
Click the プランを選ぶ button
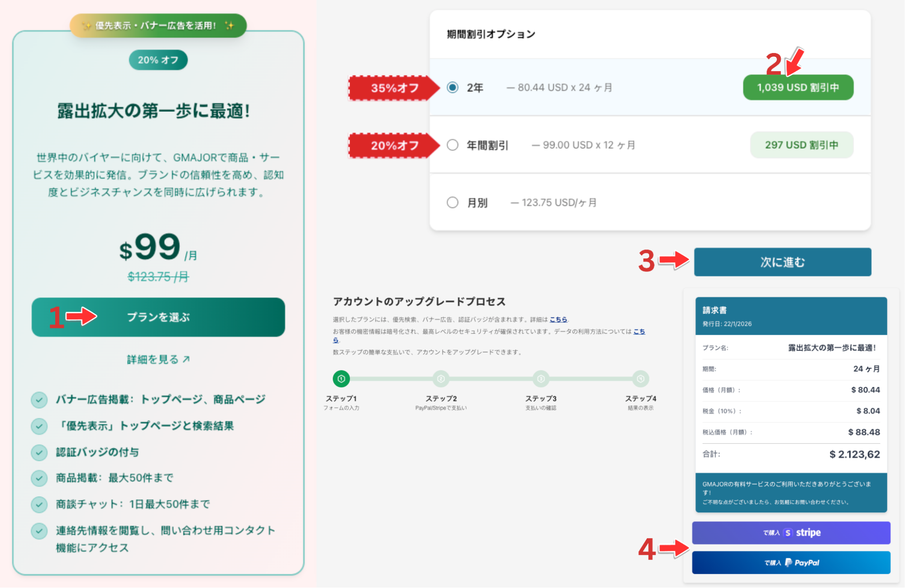tap(158, 317)
